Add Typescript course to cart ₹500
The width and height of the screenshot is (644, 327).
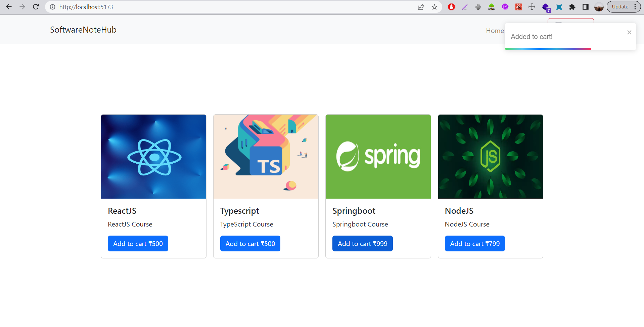pyautogui.click(x=250, y=243)
